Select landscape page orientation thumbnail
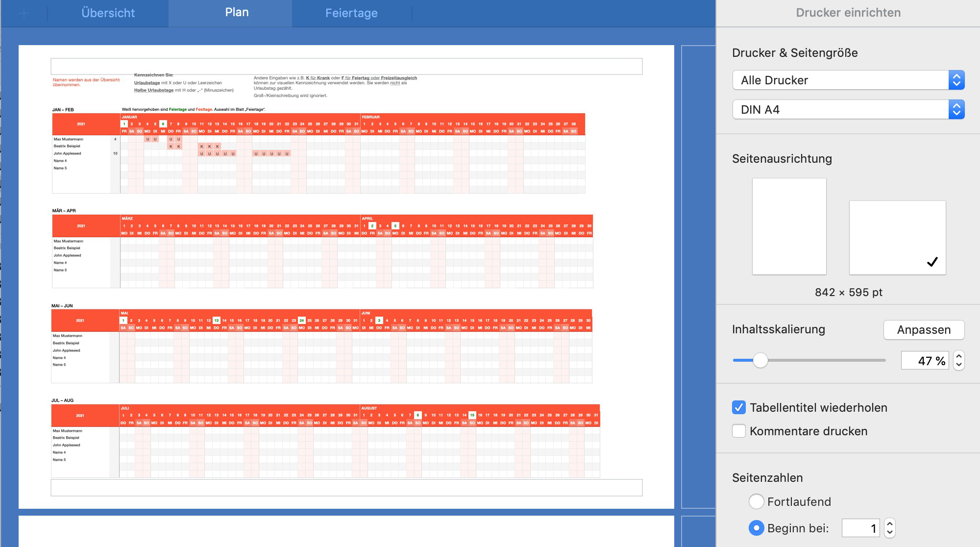 pyautogui.click(x=897, y=237)
